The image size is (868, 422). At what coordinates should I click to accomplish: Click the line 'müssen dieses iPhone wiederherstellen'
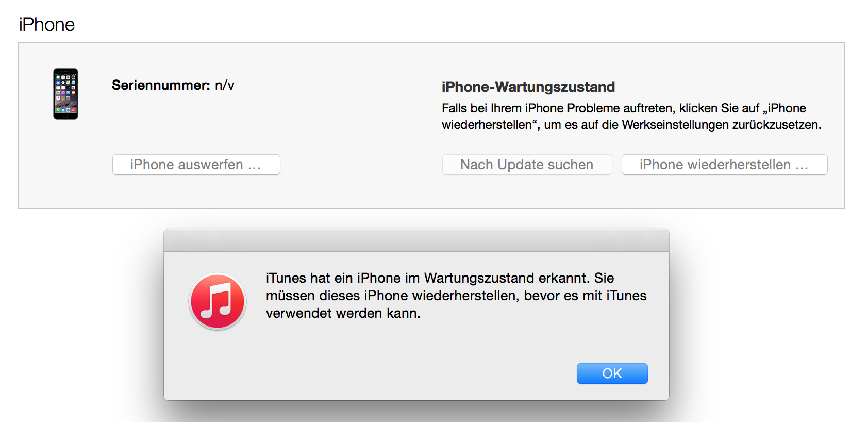pos(456,296)
